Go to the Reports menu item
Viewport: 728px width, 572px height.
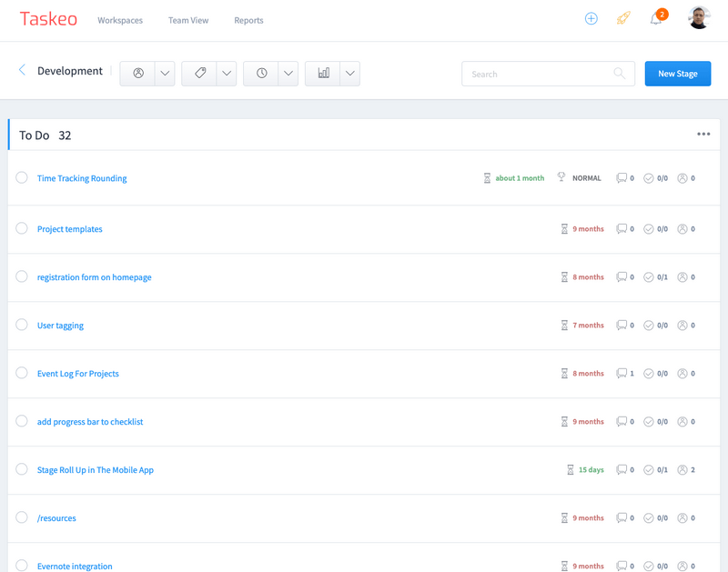[x=248, y=20]
